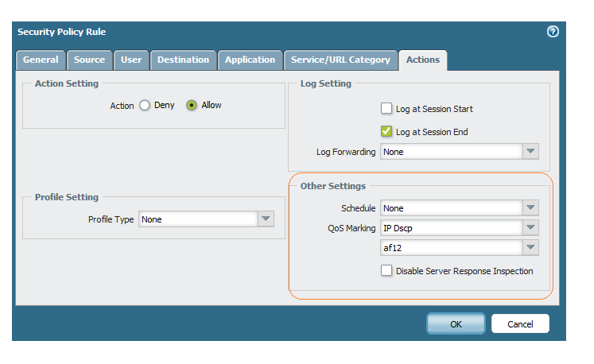Go to the User tab
The width and height of the screenshot is (594, 364).
131,60
